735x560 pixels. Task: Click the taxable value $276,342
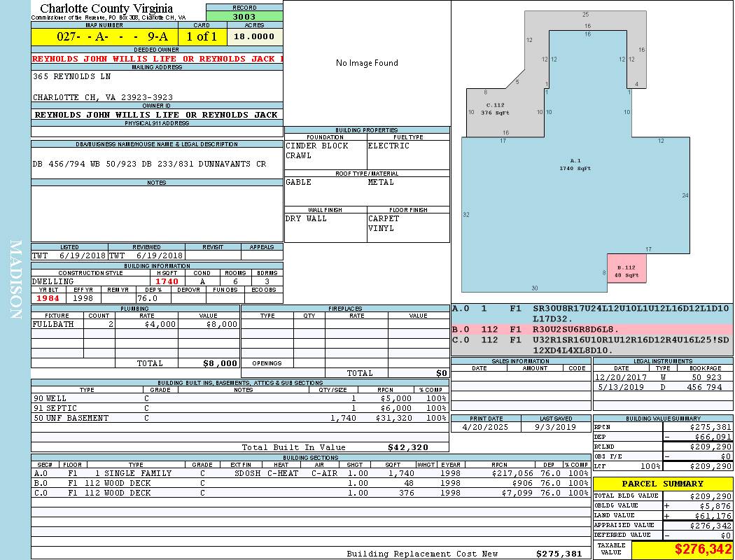tap(682, 549)
